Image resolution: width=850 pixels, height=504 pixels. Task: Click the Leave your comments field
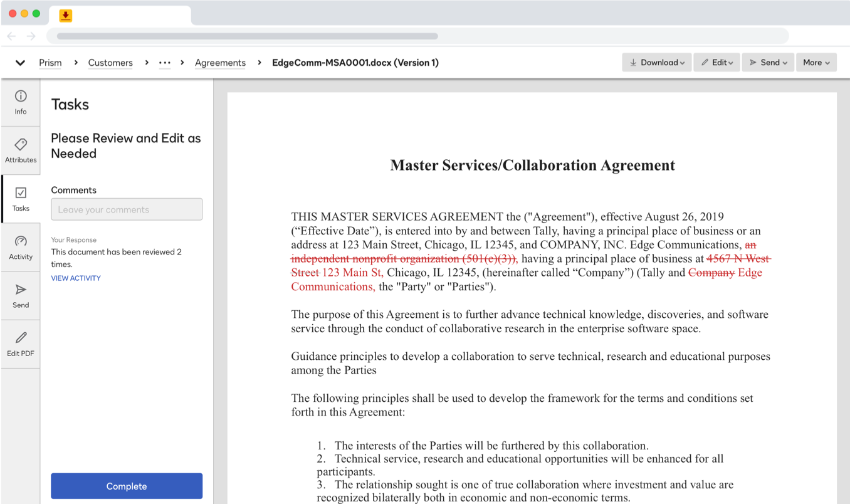(126, 209)
